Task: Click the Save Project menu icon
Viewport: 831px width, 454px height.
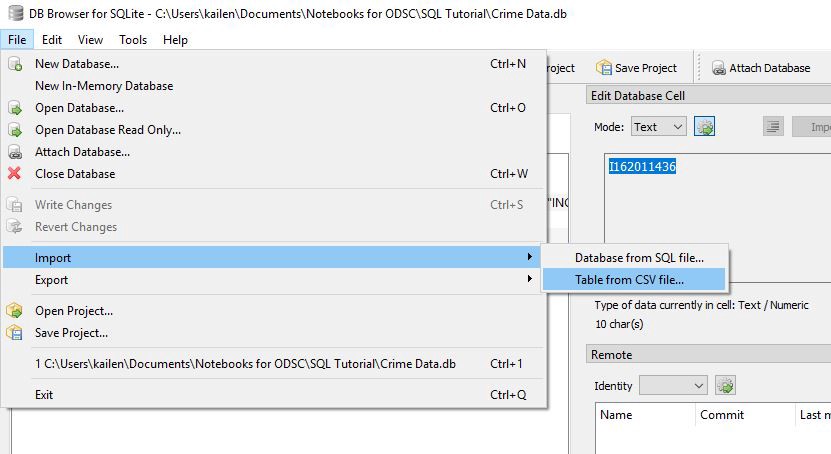Action: [x=14, y=333]
